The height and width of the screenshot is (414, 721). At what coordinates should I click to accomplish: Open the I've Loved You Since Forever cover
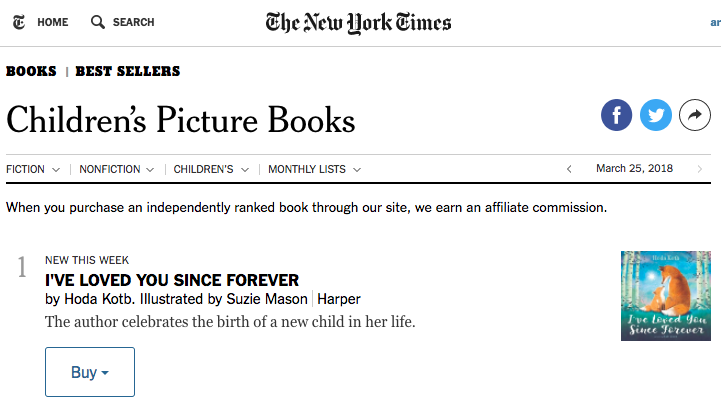coord(665,295)
